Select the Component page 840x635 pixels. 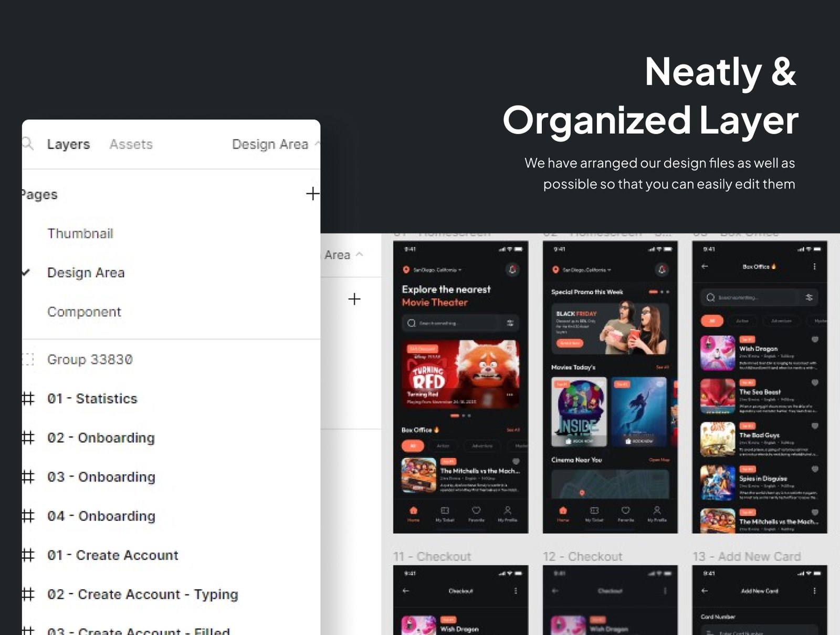pyautogui.click(x=84, y=312)
